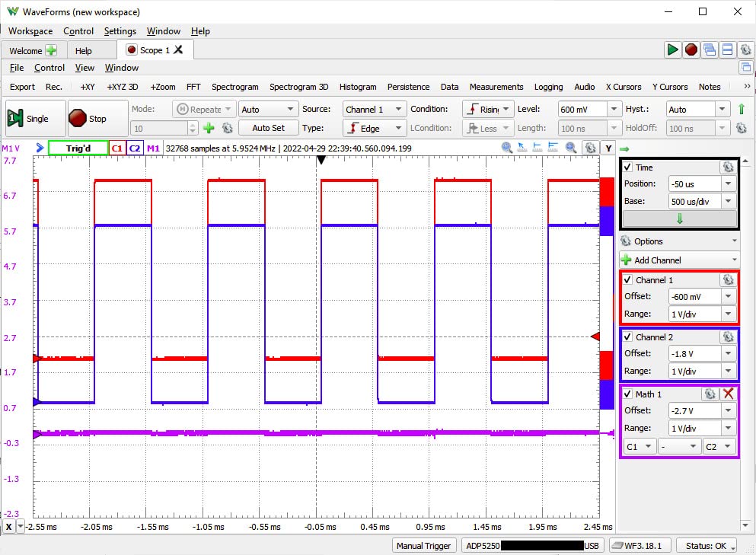Open the Workspace menu
Viewport: 756px width, 555px height.
coord(30,31)
